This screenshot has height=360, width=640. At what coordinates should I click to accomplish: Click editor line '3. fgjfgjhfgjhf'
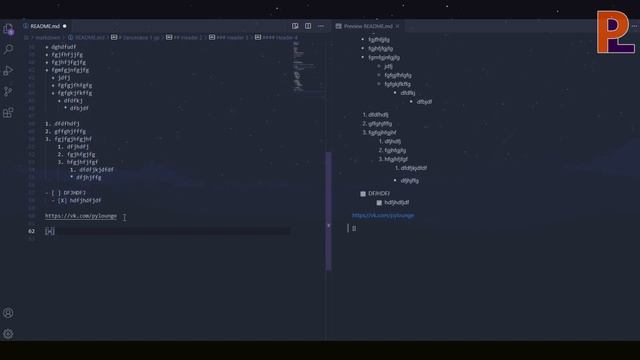[x=69, y=139]
